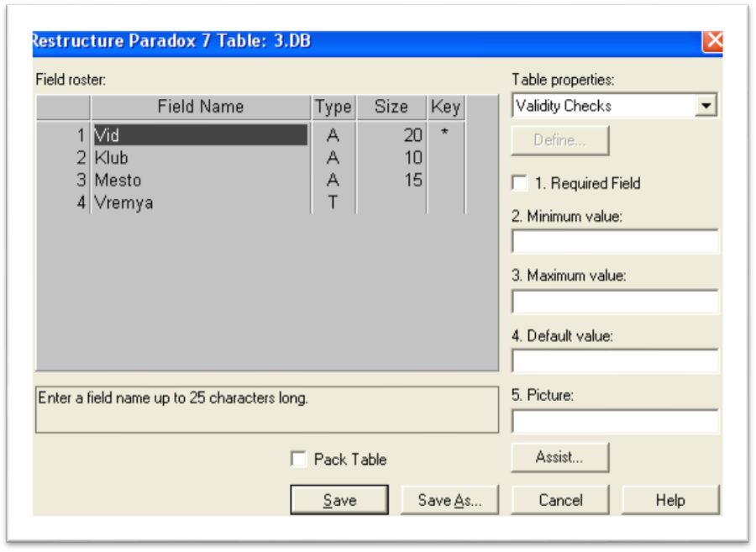This screenshot has width=756, height=552.
Task: Click the Size value 10
Action: pyautogui.click(x=412, y=158)
